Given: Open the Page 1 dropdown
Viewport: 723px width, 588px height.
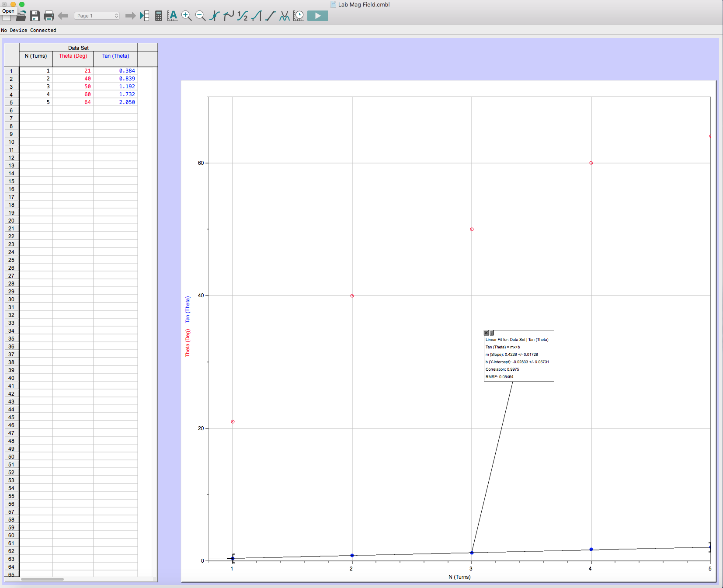Looking at the screenshot, I should tap(97, 16).
